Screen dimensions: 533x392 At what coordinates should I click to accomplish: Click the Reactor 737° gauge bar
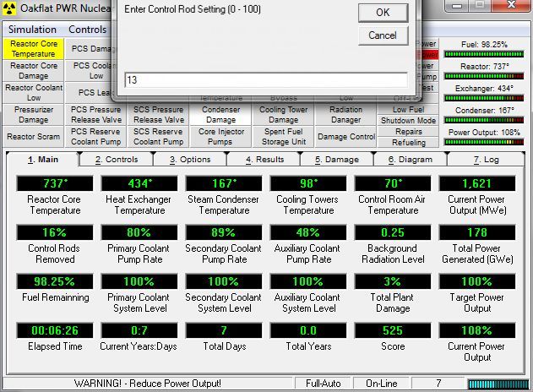point(484,76)
